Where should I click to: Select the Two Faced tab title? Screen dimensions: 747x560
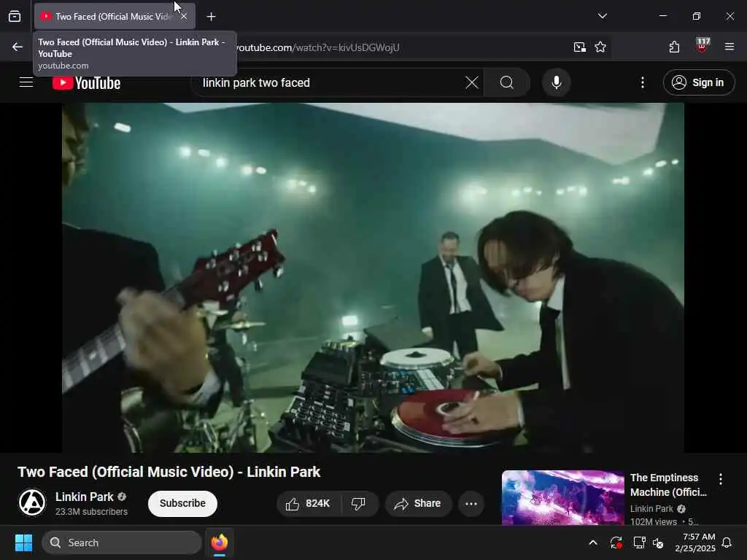[112, 17]
